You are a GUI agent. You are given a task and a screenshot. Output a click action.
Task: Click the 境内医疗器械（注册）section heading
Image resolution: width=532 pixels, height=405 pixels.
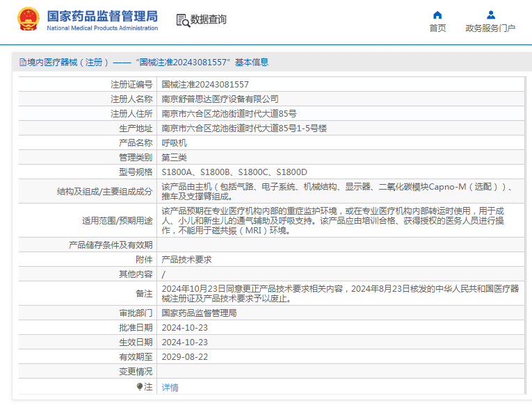click(x=68, y=63)
